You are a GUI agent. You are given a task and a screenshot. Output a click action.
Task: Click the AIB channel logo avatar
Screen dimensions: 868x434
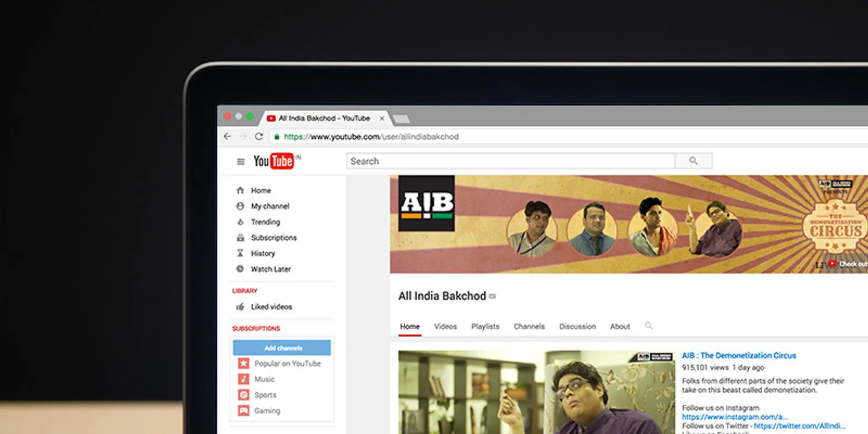point(427,203)
